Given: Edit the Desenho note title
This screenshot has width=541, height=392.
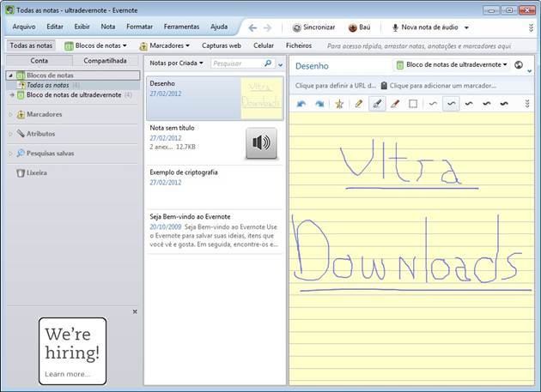Looking at the screenshot, I should coord(312,66).
